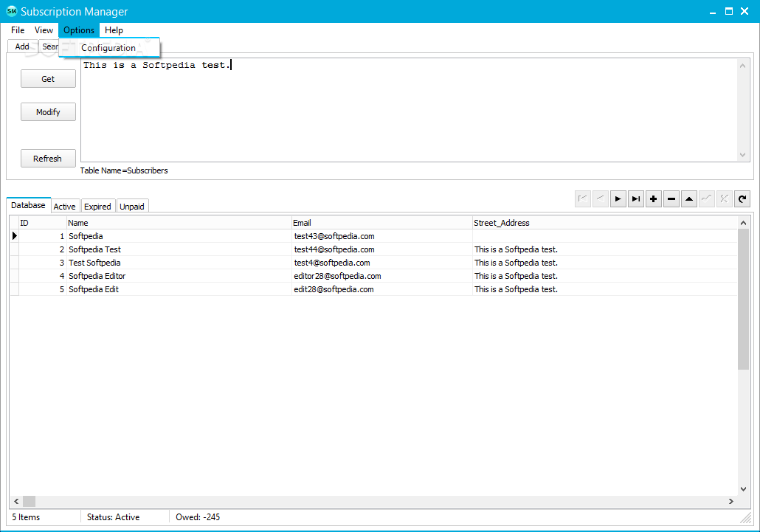Click the test4@softpedia.com email cell
Image resolution: width=760 pixels, height=532 pixels.
[382, 263]
